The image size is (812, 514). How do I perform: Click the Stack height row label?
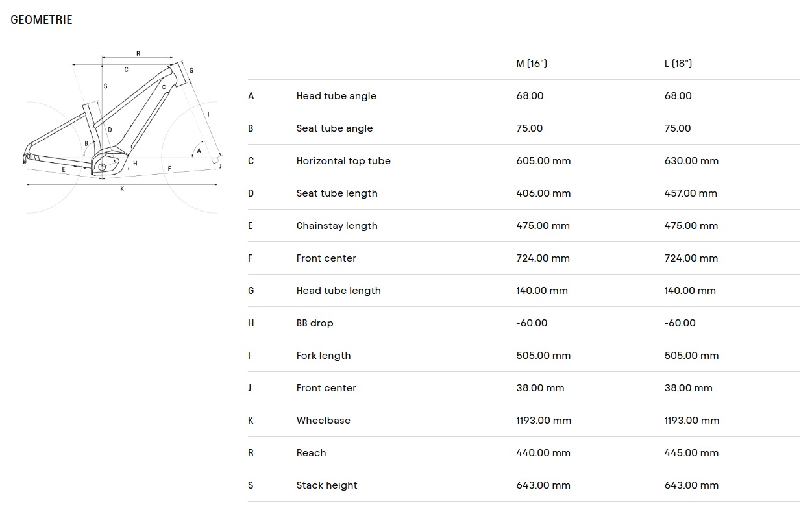[x=326, y=485]
